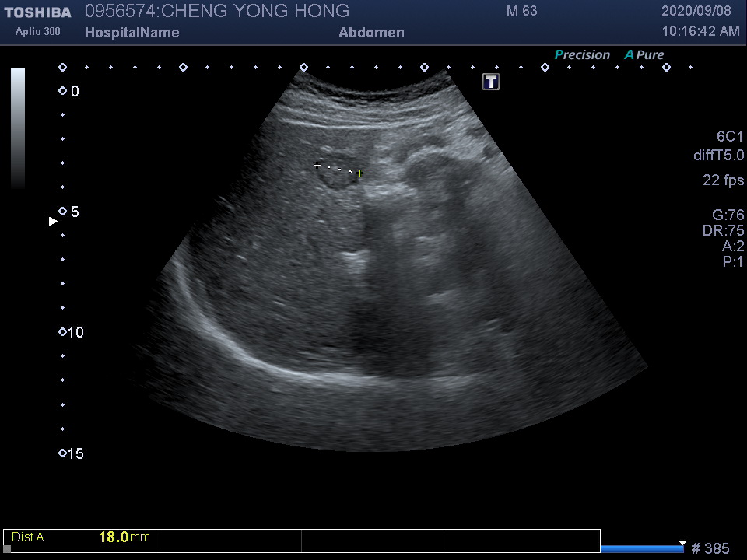Click the depth scale 10 marker

71,332
